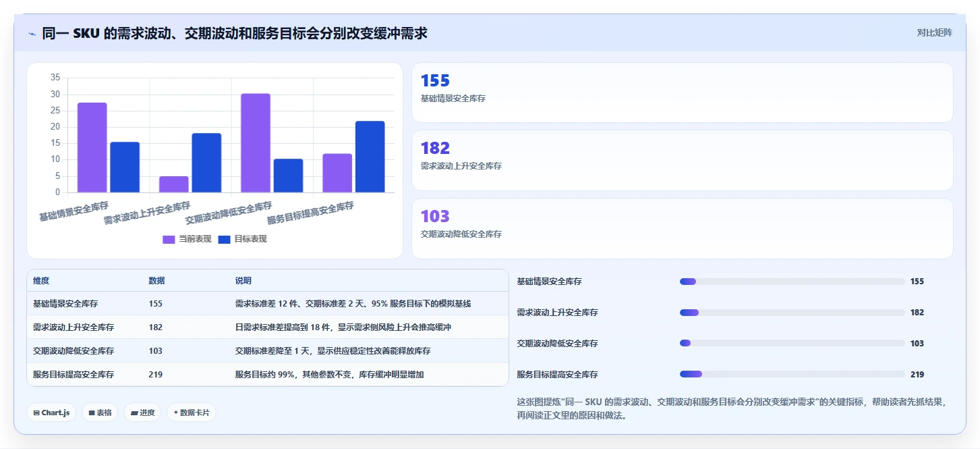
Task: Click the 数据 column header
Action: pos(157,281)
